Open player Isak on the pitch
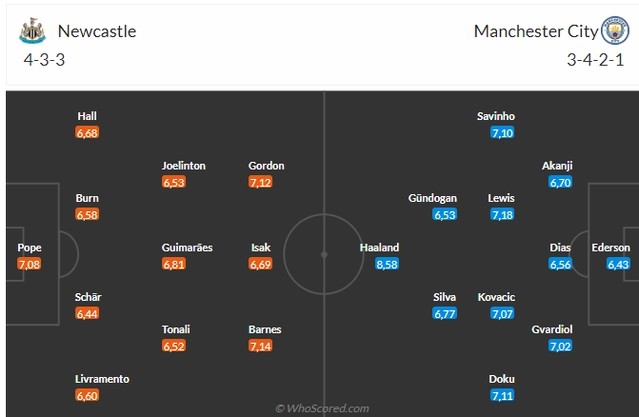Screen dimensions: 639x417 pyautogui.click(x=260, y=247)
